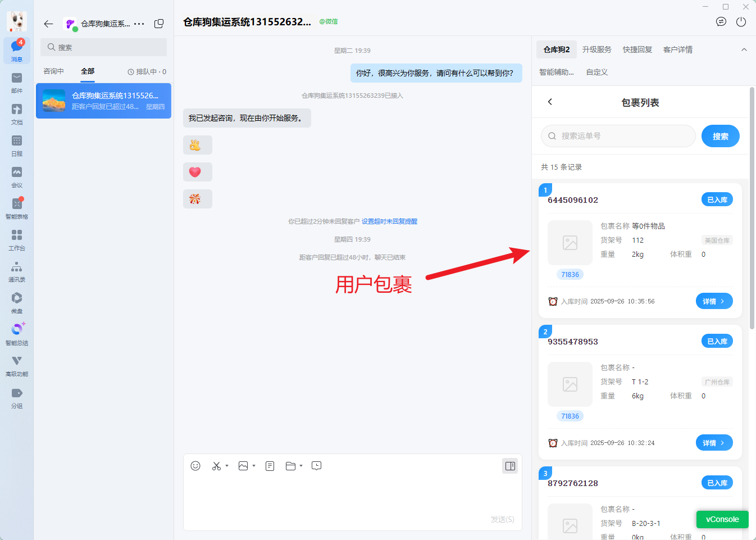Click the chat transfer icon at top right
The width and height of the screenshot is (756, 540).
coord(721,22)
